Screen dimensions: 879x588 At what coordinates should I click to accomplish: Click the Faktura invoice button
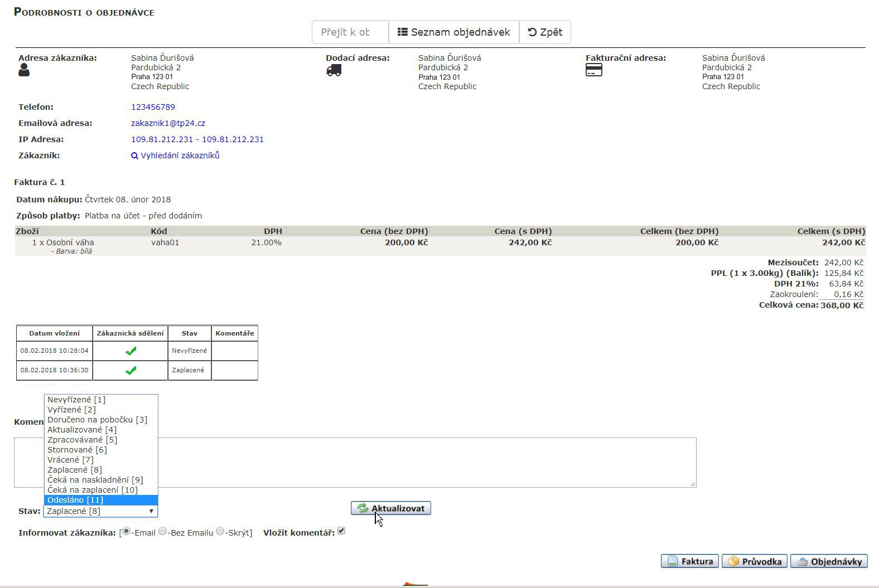tap(690, 561)
